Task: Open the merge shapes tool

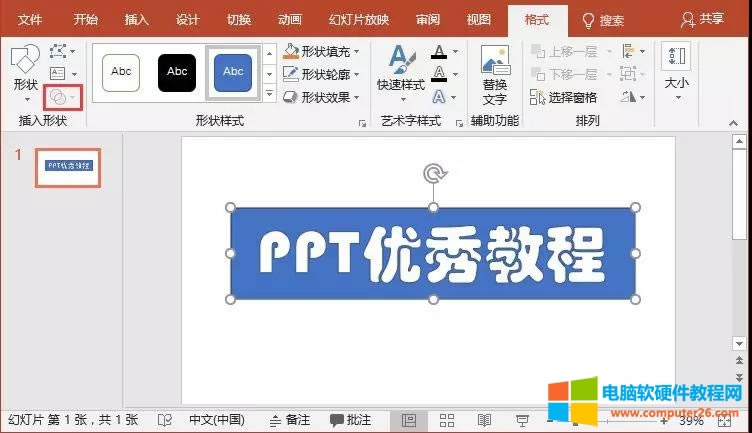Action: [x=63, y=97]
